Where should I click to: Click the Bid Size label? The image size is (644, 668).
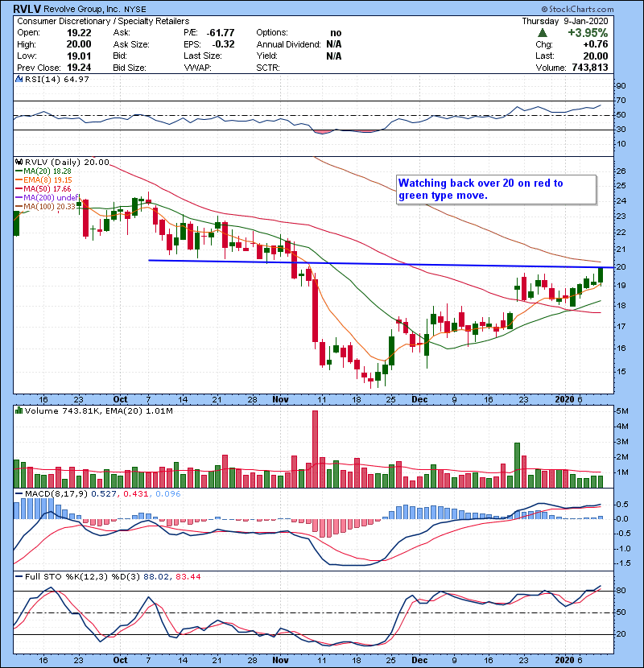click(130, 68)
